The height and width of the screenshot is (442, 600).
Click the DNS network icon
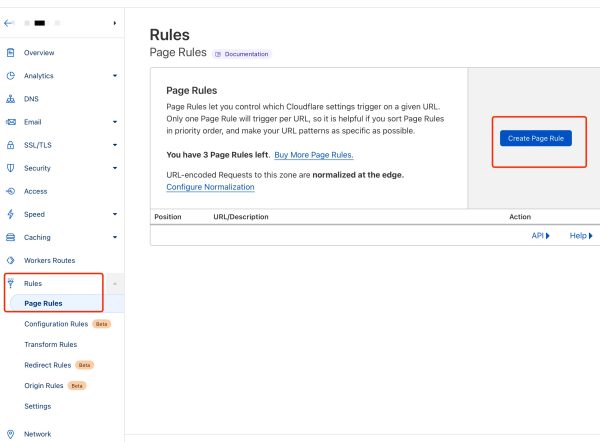pyautogui.click(x=10, y=99)
